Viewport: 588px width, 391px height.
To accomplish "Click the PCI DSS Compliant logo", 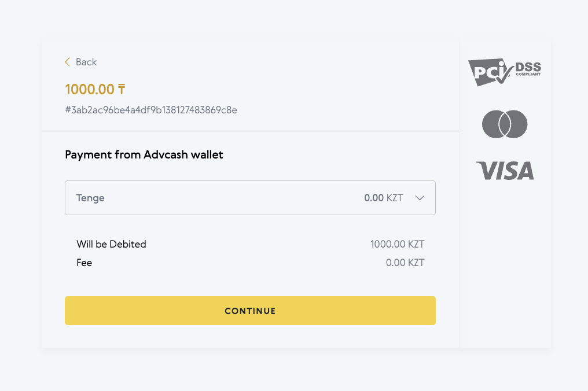I will pyautogui.click(x=505, y=72).
